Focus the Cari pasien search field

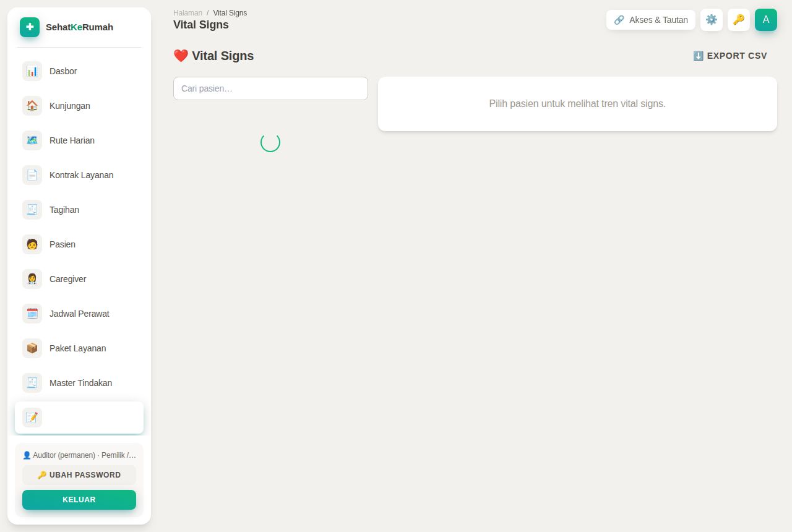coord(270,88)
